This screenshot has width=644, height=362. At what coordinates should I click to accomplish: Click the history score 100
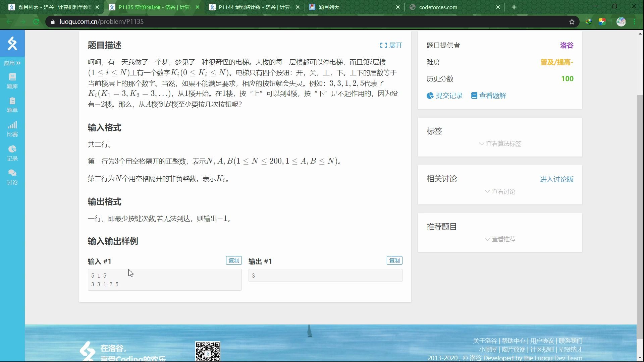(567, 79)
